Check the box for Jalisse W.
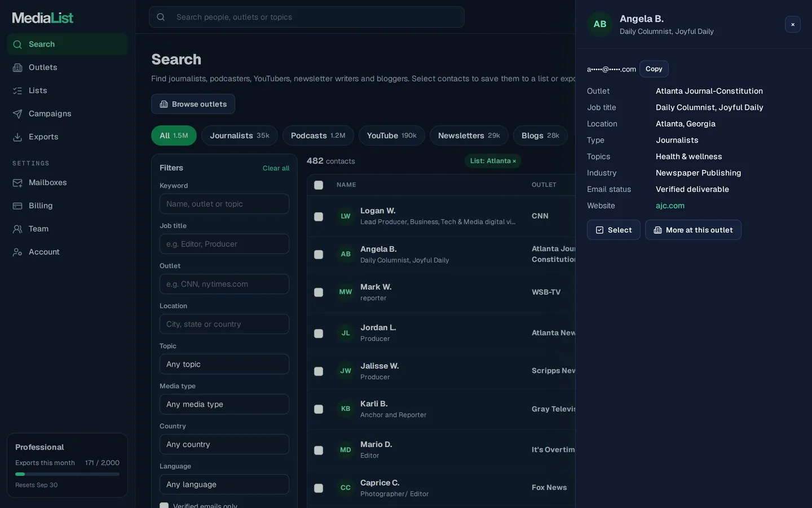Image resolution: width=812 pixels, height=508 pixels. 319,371
